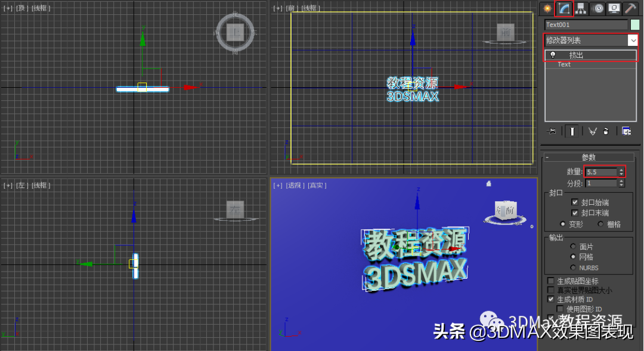Choose NURBS output option
Viewport: 644px width, 351px height.
[573, 267]
